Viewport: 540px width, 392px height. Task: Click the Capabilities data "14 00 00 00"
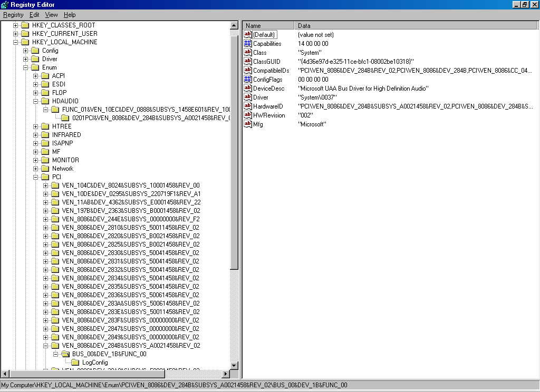[x=313, y=44]
